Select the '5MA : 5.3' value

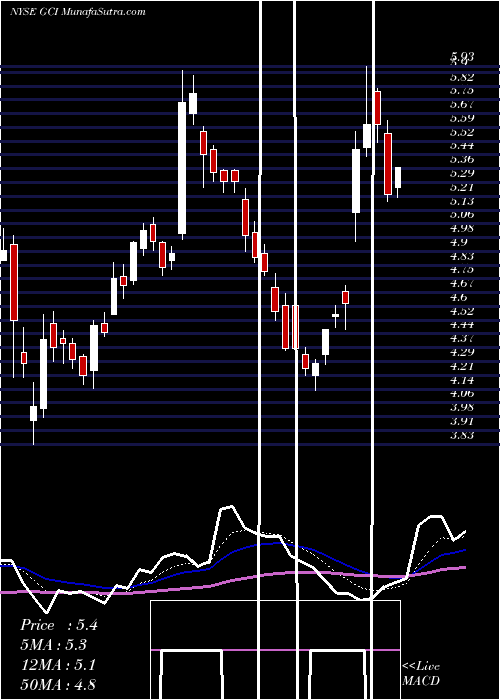[x=54, y=645]
